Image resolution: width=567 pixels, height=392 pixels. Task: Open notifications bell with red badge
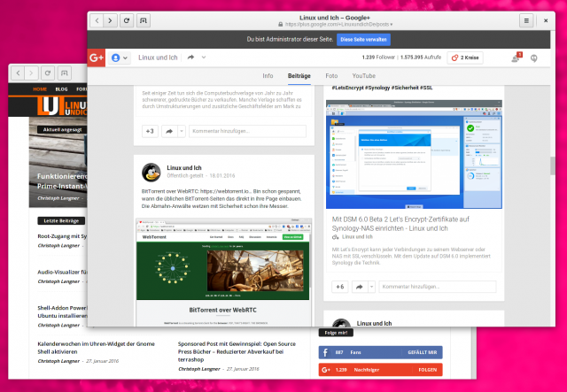coord(516,58)
